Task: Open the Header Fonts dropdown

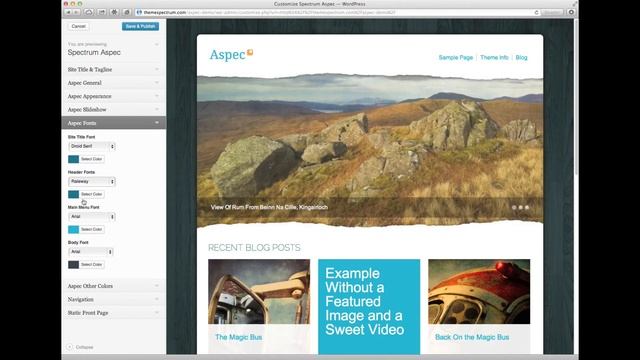Action: point(92,181)
